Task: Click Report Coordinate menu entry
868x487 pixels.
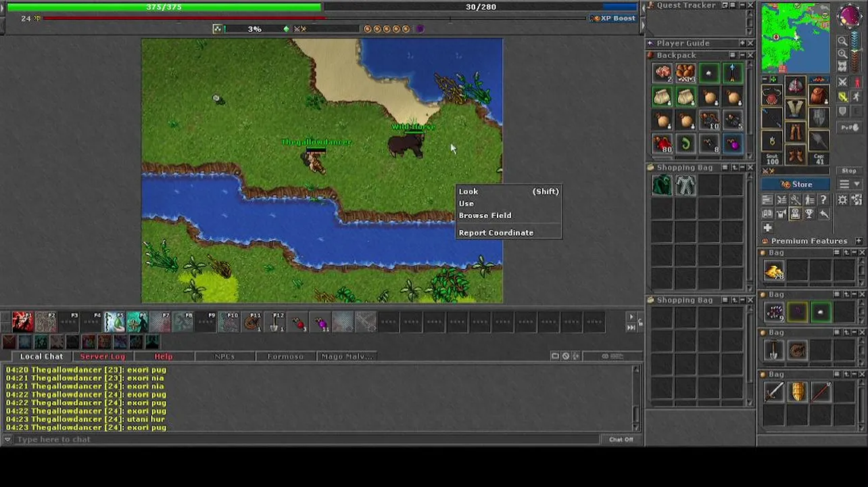Action: tap(508, 233)
